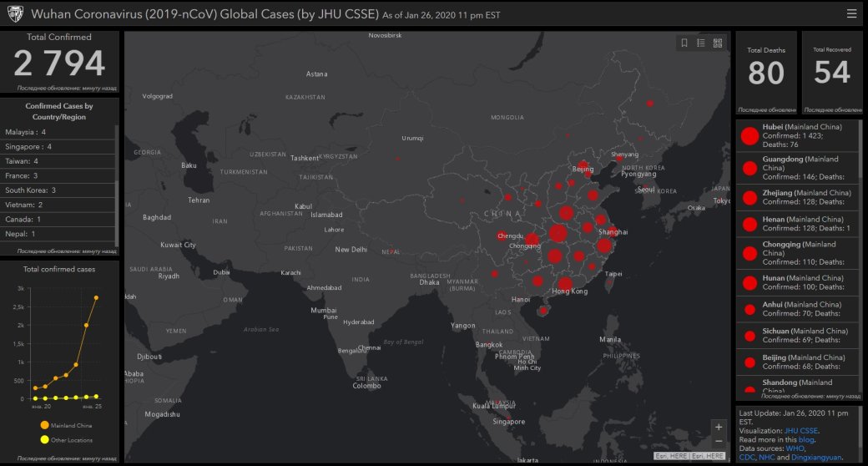Open the basemap gallery grid icon
The image size is (868, 466).
pos(718,43)
